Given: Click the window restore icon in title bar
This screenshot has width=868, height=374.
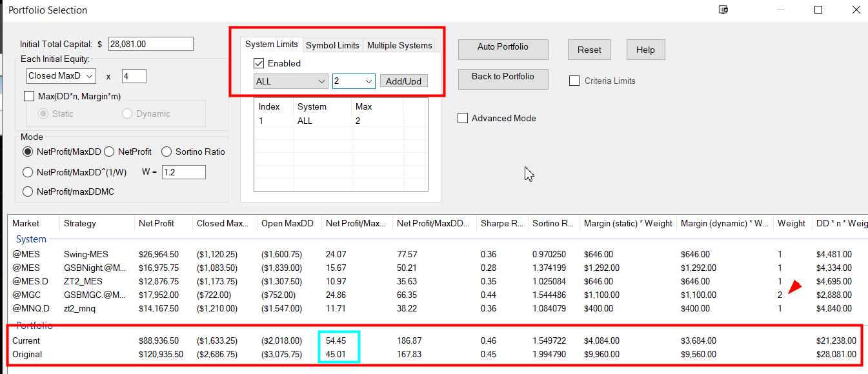Looking at the screenshot, I should coord(723,10).
